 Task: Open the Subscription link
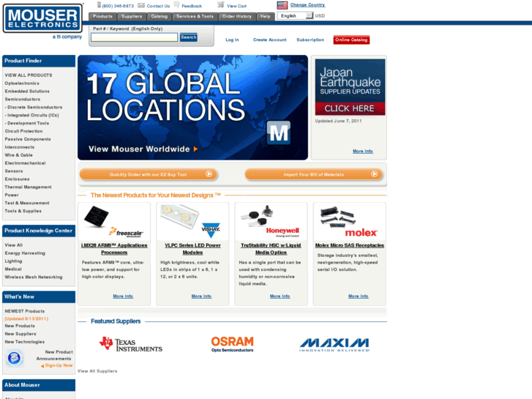pyautogui.click(x=310, y=40)
